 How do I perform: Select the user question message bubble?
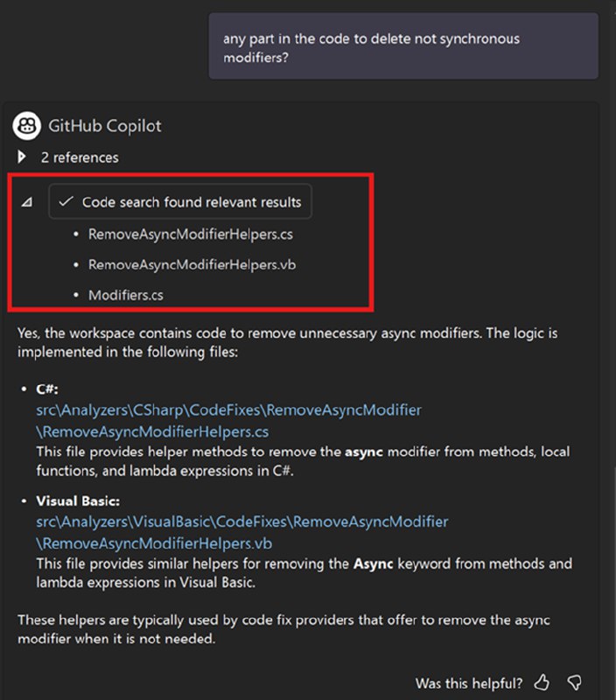tap(403, 45)
